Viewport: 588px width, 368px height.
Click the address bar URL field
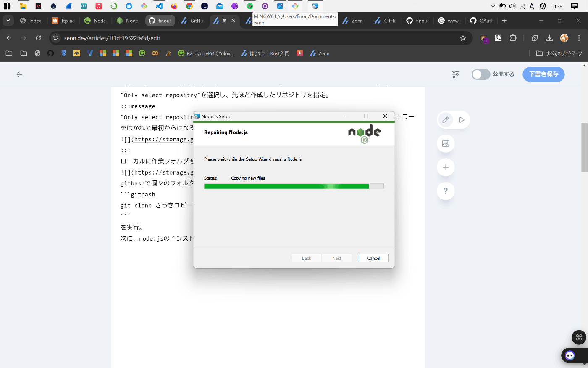(260, 38)
